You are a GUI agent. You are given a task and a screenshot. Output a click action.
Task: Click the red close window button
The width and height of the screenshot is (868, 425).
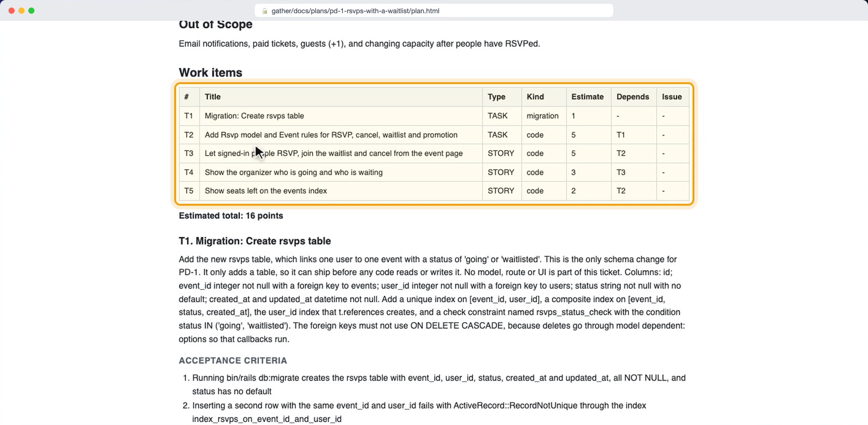tap(12, 10)
